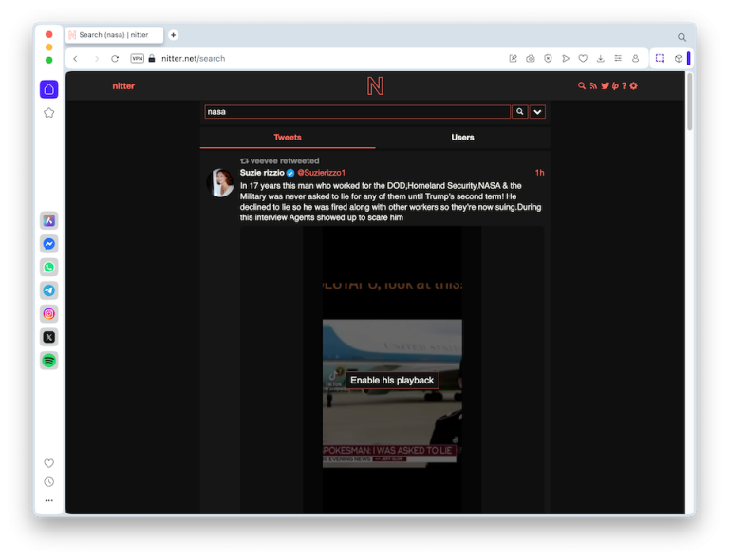Add page to bookmarks with heart icon
Viewport: 729px width, 560px height.
[583, 59]
